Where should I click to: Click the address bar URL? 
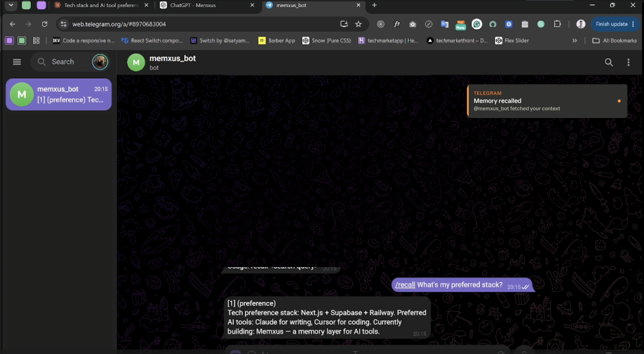tap(119, 24)
